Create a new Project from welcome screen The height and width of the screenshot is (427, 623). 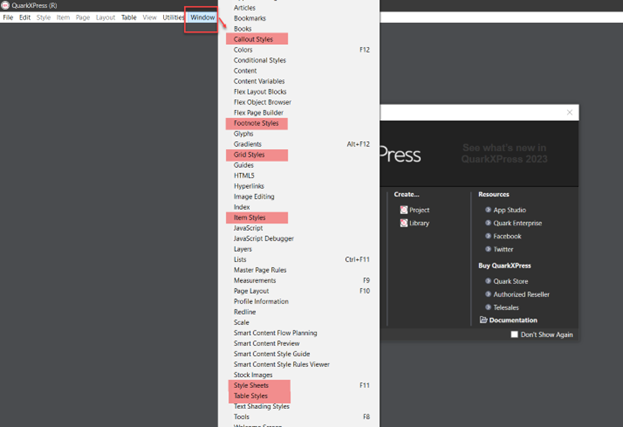coord(419,210)
